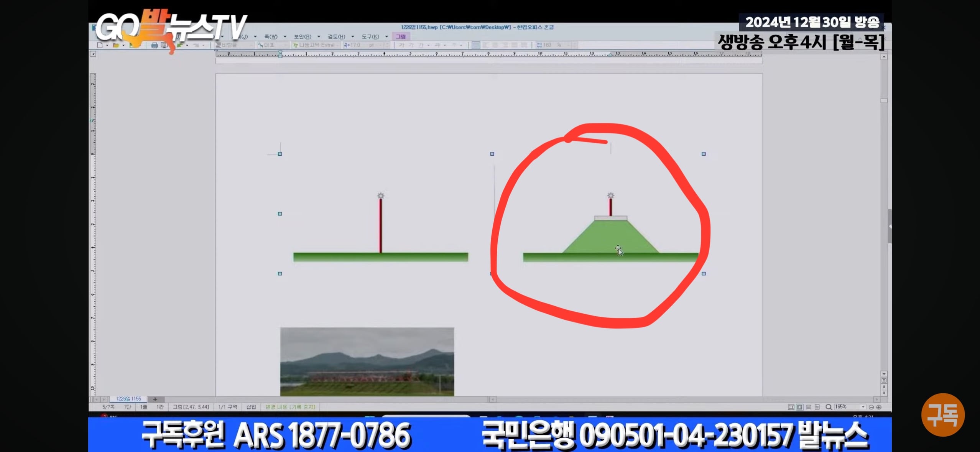Open the 보안(R) menu
980x452 pixels.
303,37
